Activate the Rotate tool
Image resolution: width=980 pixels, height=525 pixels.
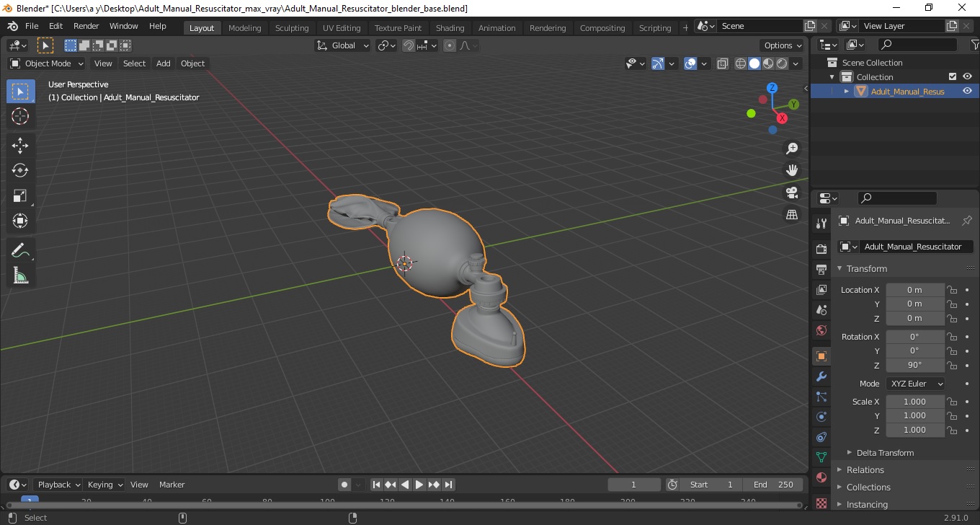tap(20, 170)
